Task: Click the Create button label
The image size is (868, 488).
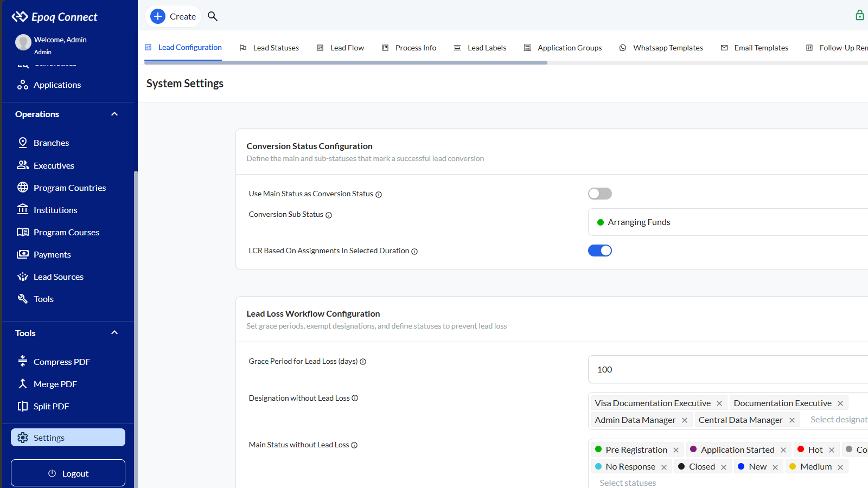Action: [x=183, y=16]
